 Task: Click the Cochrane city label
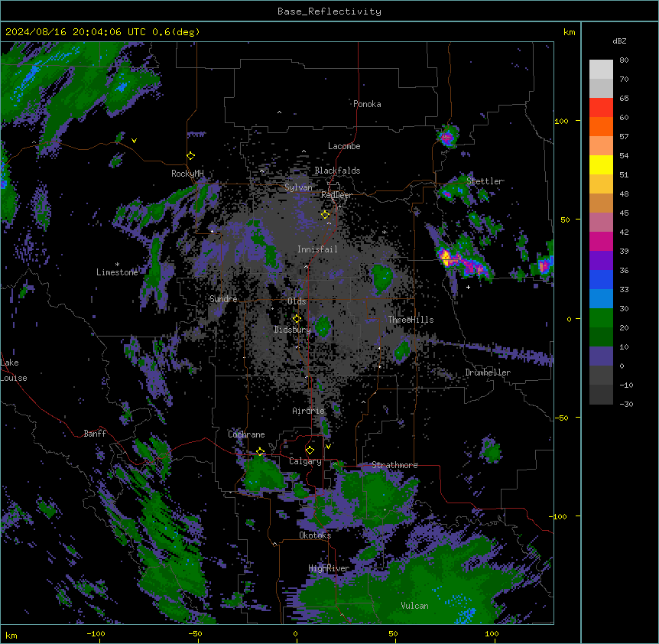click(246, 434)
